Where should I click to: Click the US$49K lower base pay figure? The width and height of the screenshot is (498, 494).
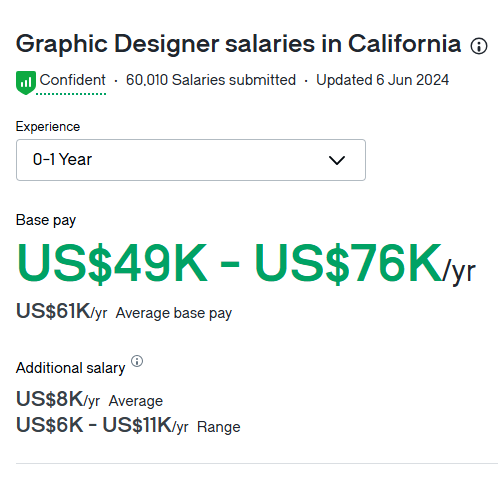tap(112, 264)
